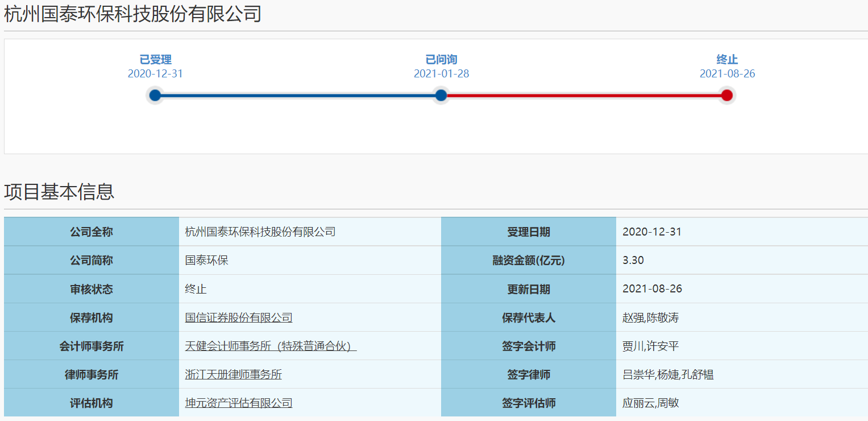Click the 已受理 timeline node dot
Image resolution: width=868 pixels, height=421 pixels.
click(x=155, y=95)
